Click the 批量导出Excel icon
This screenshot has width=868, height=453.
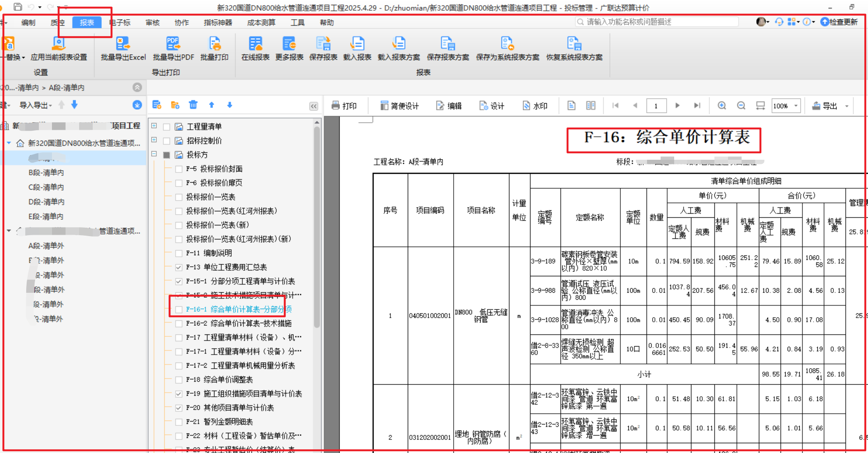pos(123,44)
